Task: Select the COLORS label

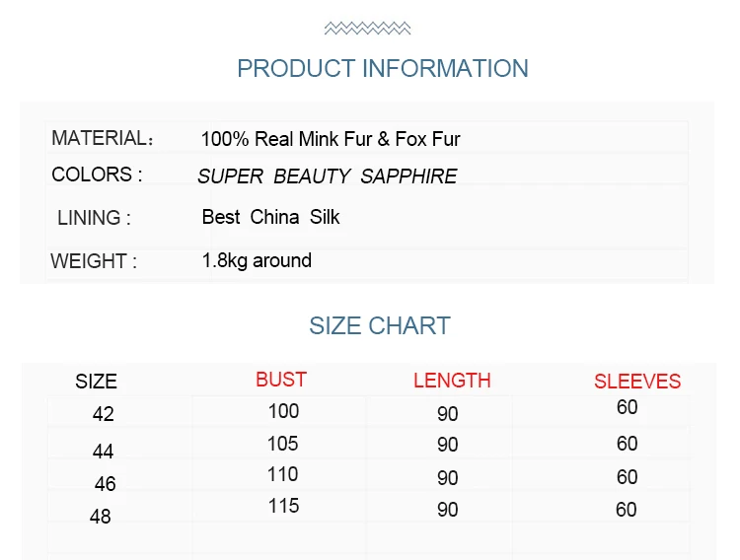Action: (x=97, y=175)
